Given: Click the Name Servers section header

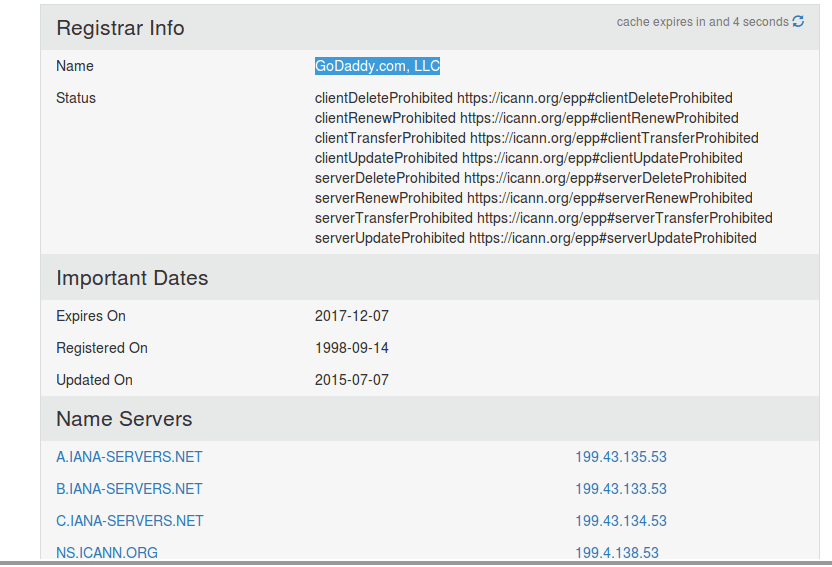Looking at the screenshot, I should pyautogui.click(x=124, y=418).
